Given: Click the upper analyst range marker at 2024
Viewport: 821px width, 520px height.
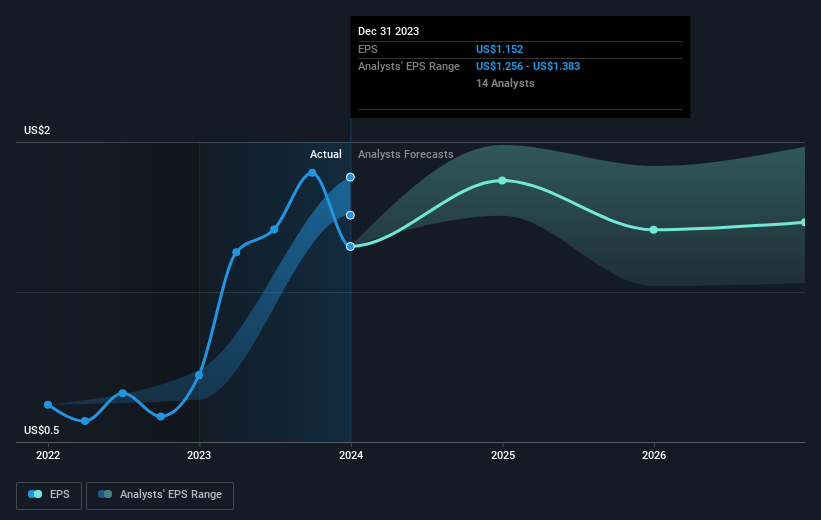Looking at the screenshot, I should tap(350, 178).
